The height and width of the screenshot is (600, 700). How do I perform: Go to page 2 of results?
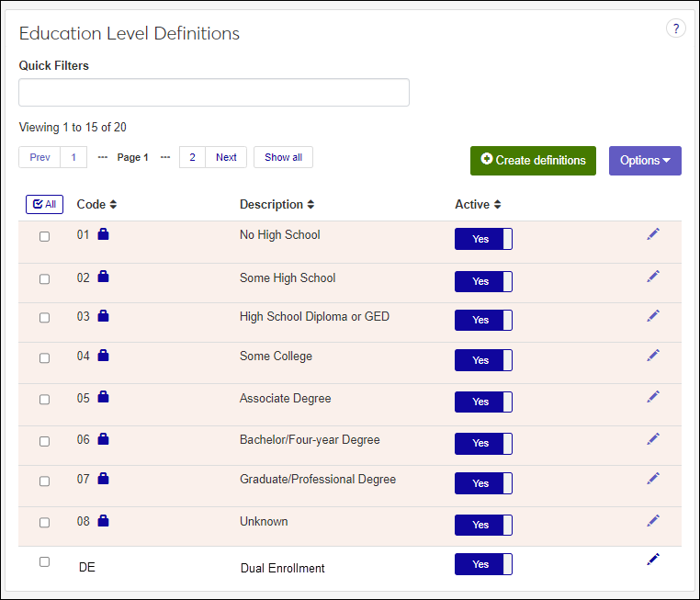(192, 157)
